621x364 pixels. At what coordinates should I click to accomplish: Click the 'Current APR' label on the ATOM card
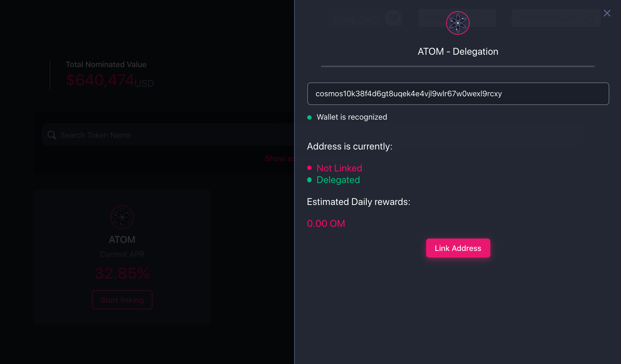click(x=122, y=254)
